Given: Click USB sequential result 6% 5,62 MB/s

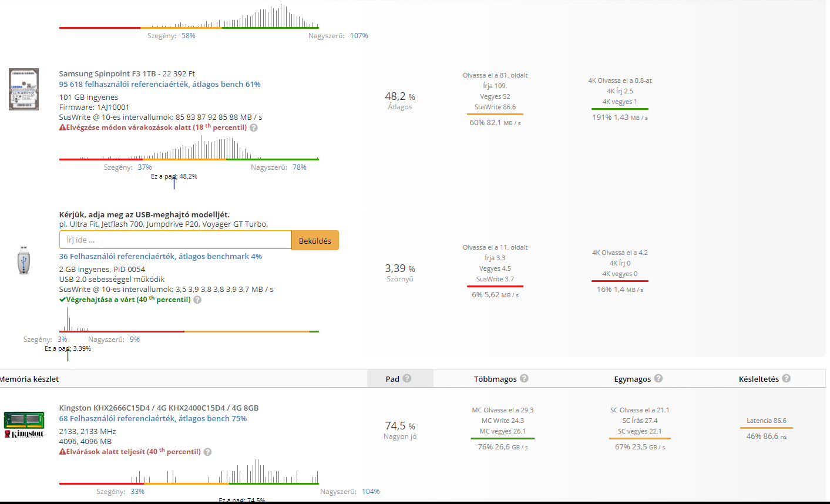Looking at the screenshot, I should [x=495, y=295].
